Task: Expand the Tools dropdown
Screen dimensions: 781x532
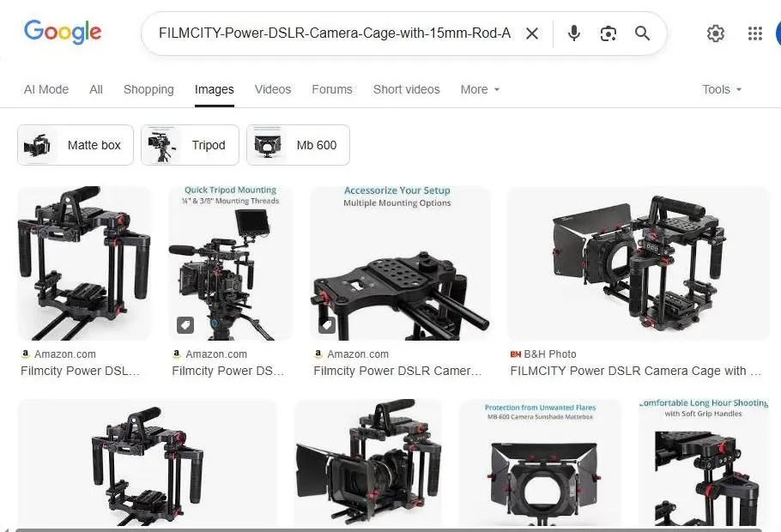Action: 722,89
